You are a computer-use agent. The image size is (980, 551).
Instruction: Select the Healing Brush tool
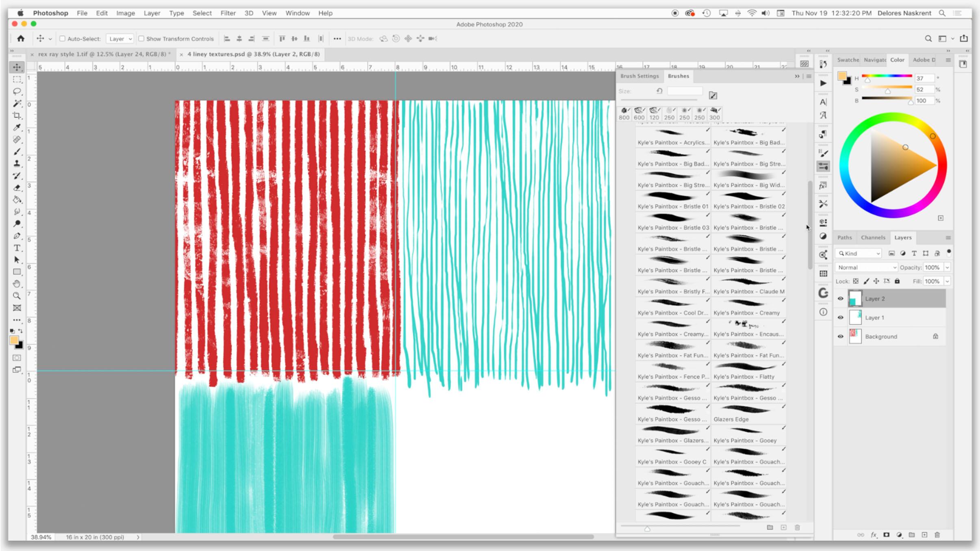(17, 140)
